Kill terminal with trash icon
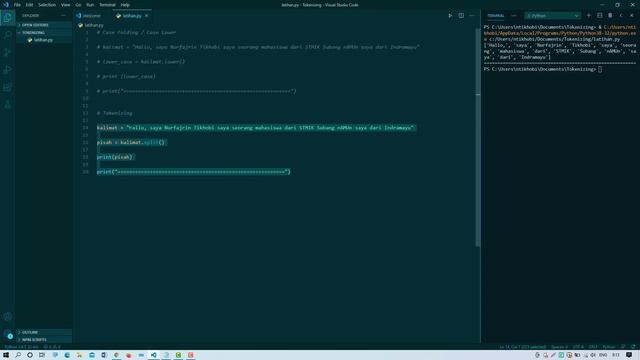640x360 pixels. pos(610,16)
